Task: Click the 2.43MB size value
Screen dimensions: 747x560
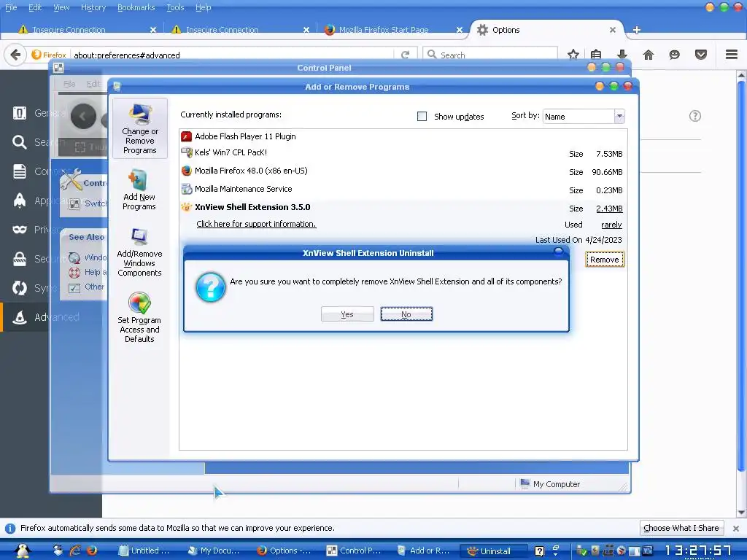Action: click(x=609, y=209)
